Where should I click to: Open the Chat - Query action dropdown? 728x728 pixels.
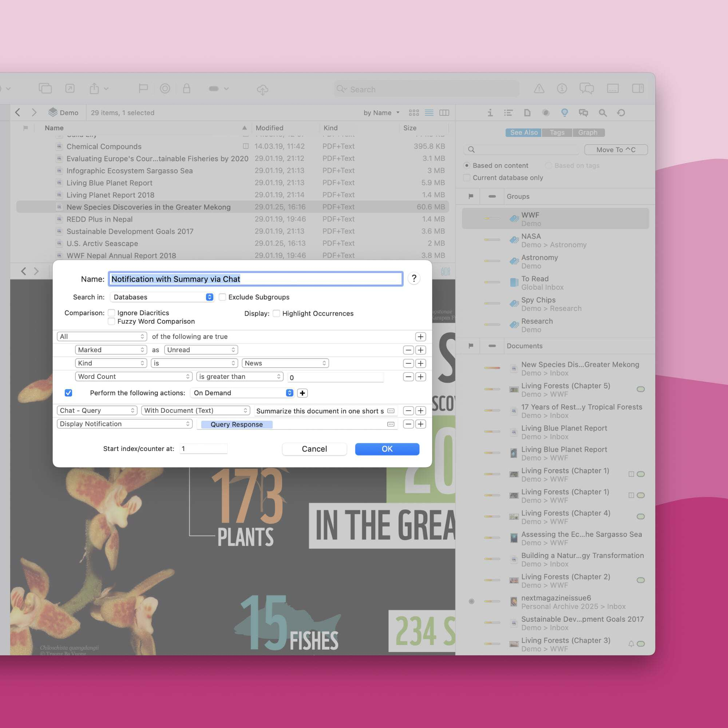97,410
